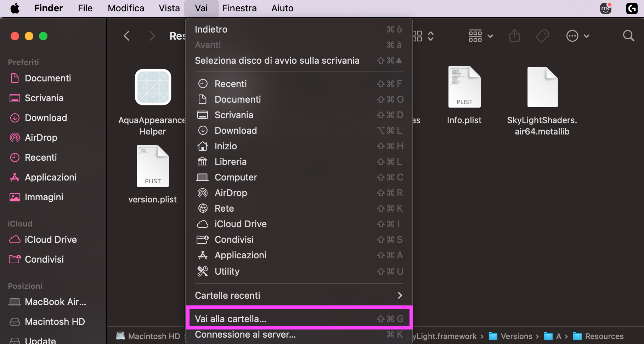This screenshot has width=644, height=344.
Task: Open the Scrivania sidebar shortcut
Action: [x=44, y=98]
